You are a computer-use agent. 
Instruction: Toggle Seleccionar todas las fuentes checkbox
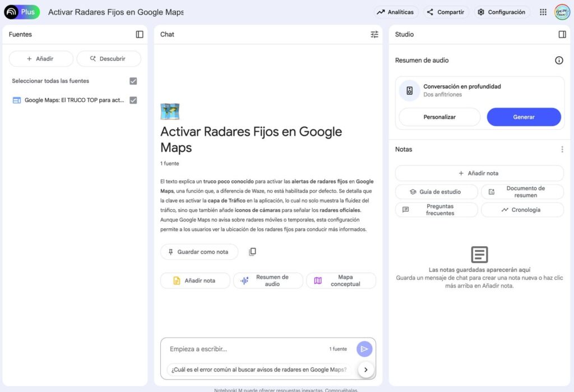[133, 81]
